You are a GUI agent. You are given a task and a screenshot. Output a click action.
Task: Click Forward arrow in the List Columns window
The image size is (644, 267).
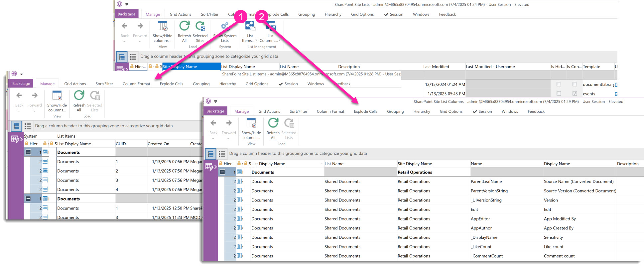pos(229,123)
